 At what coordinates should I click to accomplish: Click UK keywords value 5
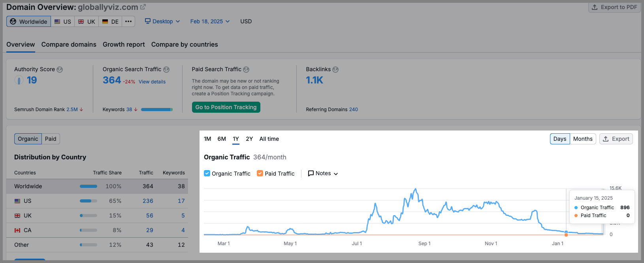(x=183, y=216)
